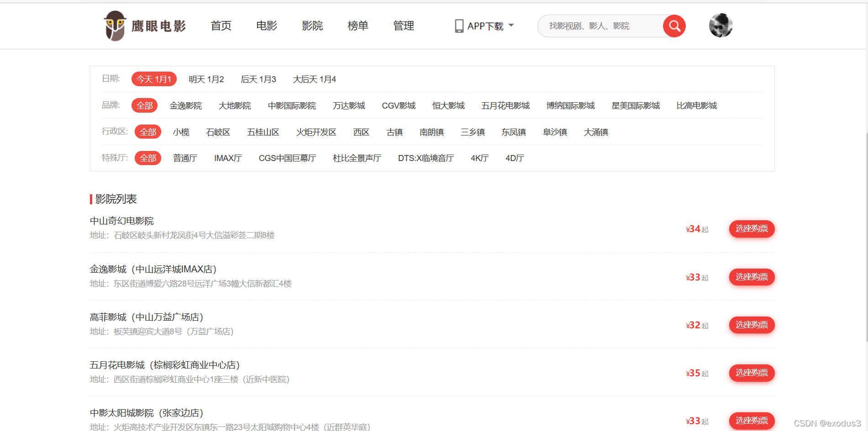Select the 4D厅 special hall filter
Image resolution: width=868 pixels, height=431 pixels.
click(x=514, y=158)
